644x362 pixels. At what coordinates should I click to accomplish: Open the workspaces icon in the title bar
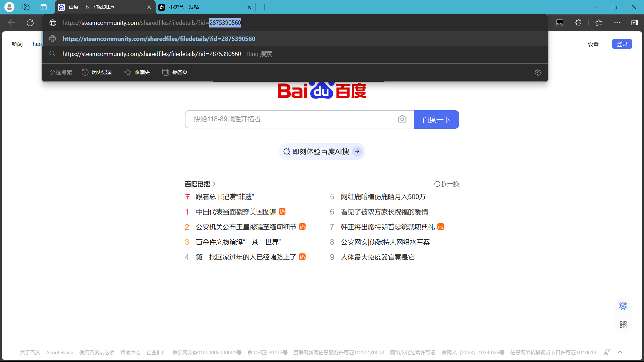click(26, 7)
